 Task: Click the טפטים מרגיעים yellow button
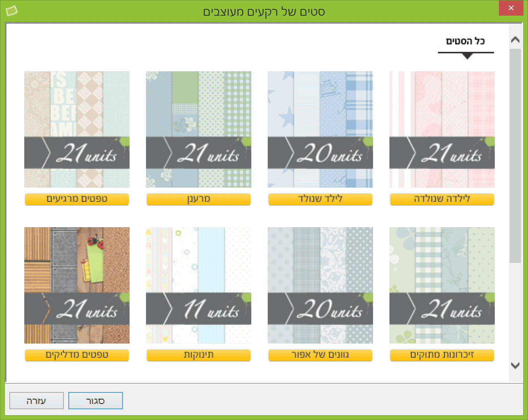tap(77, 199)
